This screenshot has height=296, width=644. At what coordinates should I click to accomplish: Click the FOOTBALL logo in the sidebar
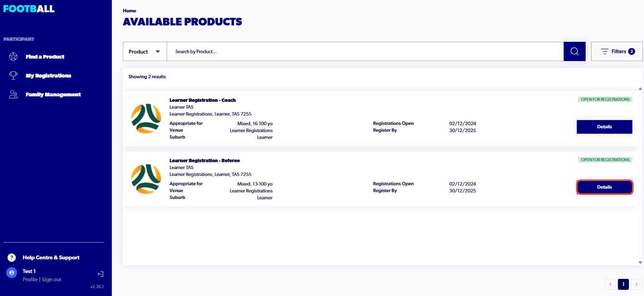pyautogui.click(x=29, y=9)
